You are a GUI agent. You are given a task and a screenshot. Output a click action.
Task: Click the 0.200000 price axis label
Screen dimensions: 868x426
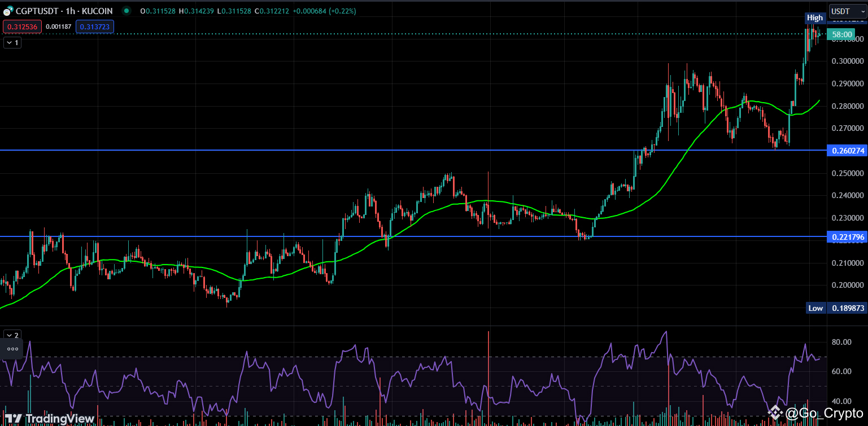coord(847,286)
